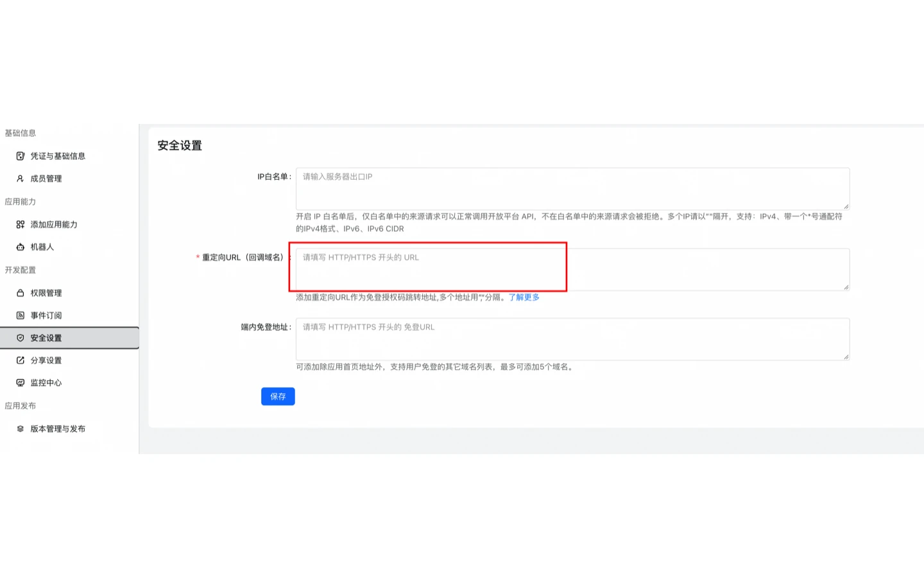Click the 事件订阅 icon
Screen dimensions: 924x578
(x=21, y=315)
